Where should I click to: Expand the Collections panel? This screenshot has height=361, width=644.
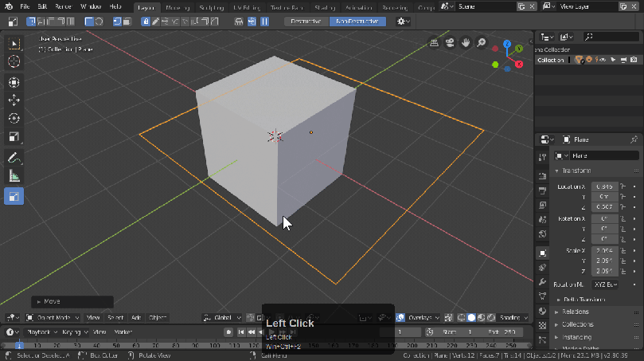click(578, 324)
